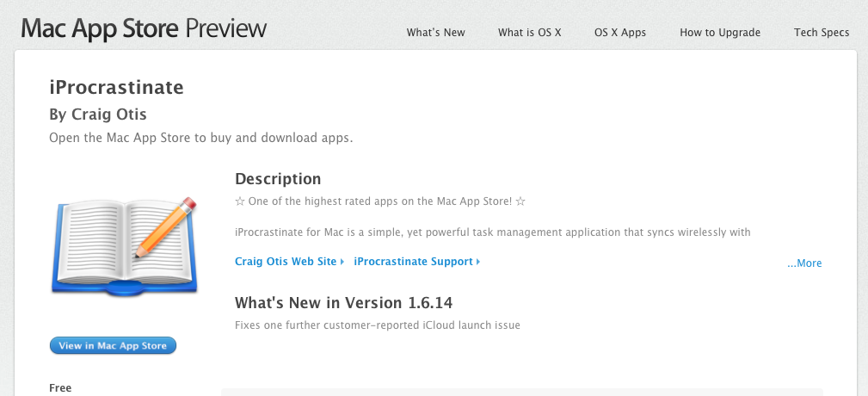Click the By Craig Otis developer name

coord(99,114)
